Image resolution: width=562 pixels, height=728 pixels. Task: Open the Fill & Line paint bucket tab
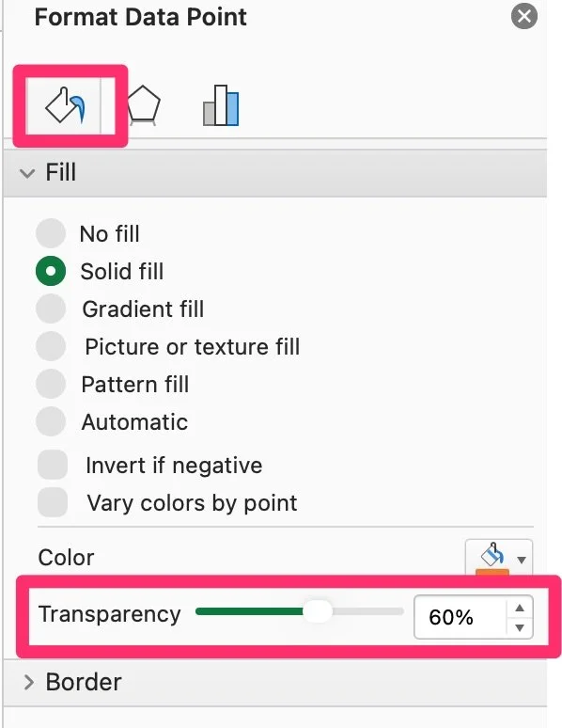coord(65,106)
